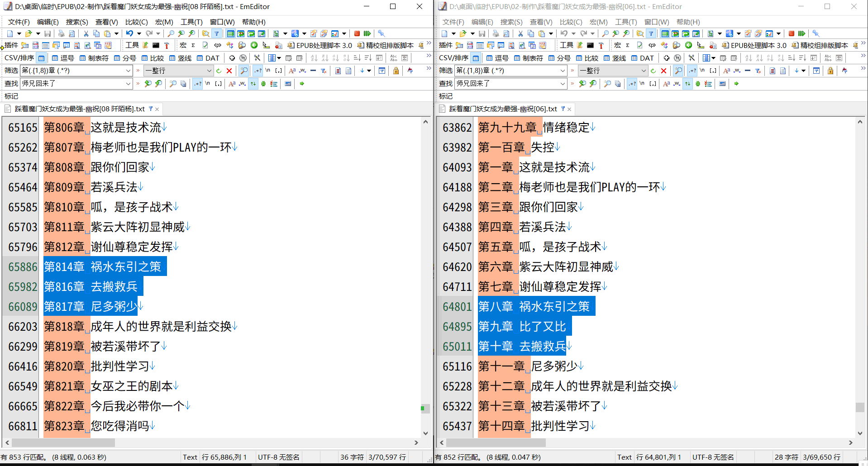Click the print icon in right window toolbar
Image resolution: width=868 pixels, height=466 pixels.
point(496,33)
